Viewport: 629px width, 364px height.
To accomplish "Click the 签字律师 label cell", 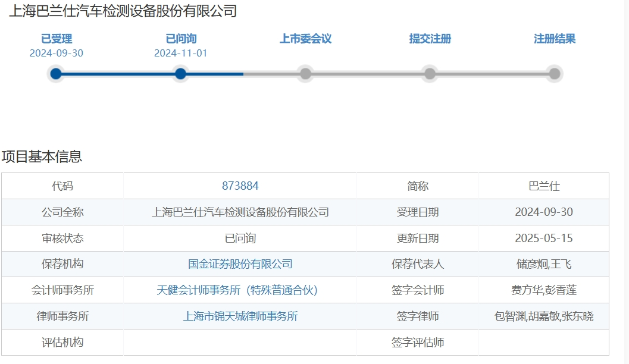I will [418, 316].
